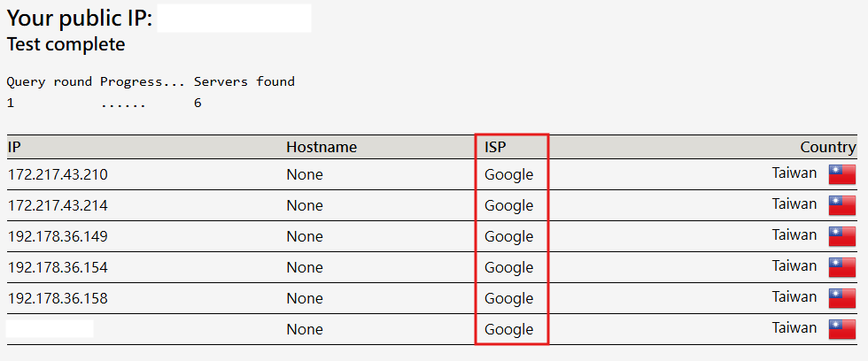Click Hostname None in the first row

(305, 174)
